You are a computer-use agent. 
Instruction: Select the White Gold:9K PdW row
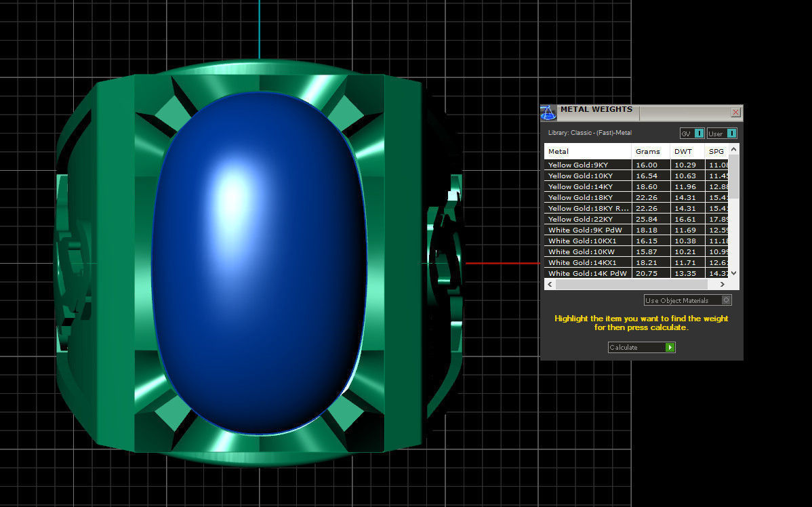coord(636,230)
